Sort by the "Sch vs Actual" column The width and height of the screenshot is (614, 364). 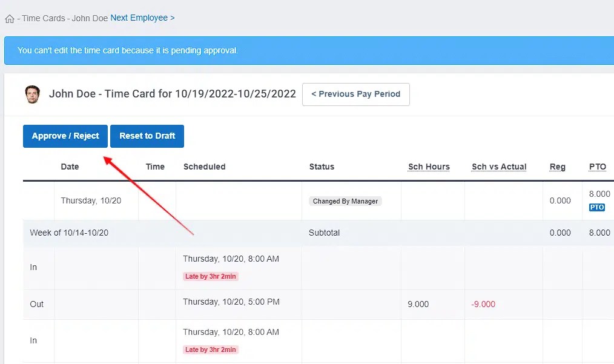pyautogui.click(x=499, y=167)
